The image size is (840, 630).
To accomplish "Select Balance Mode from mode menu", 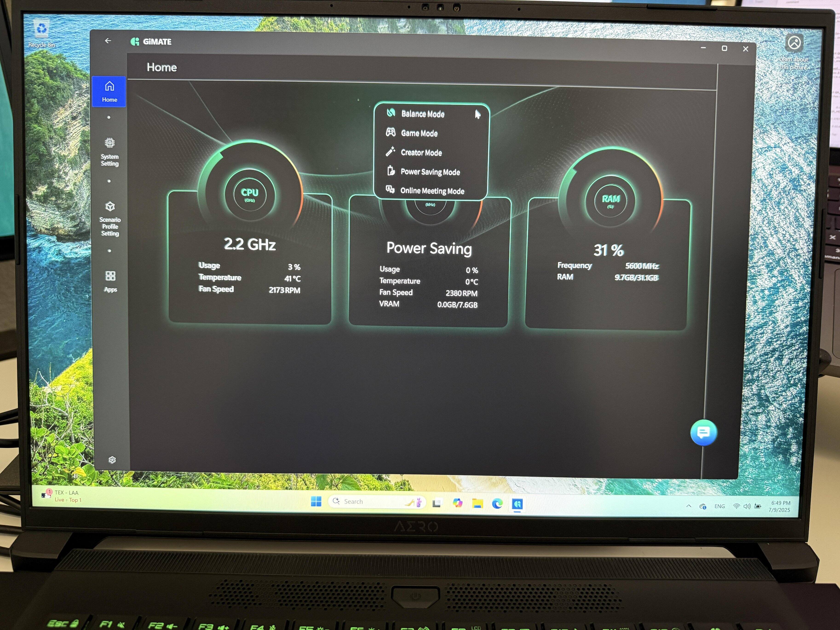I will coord(423,114).
